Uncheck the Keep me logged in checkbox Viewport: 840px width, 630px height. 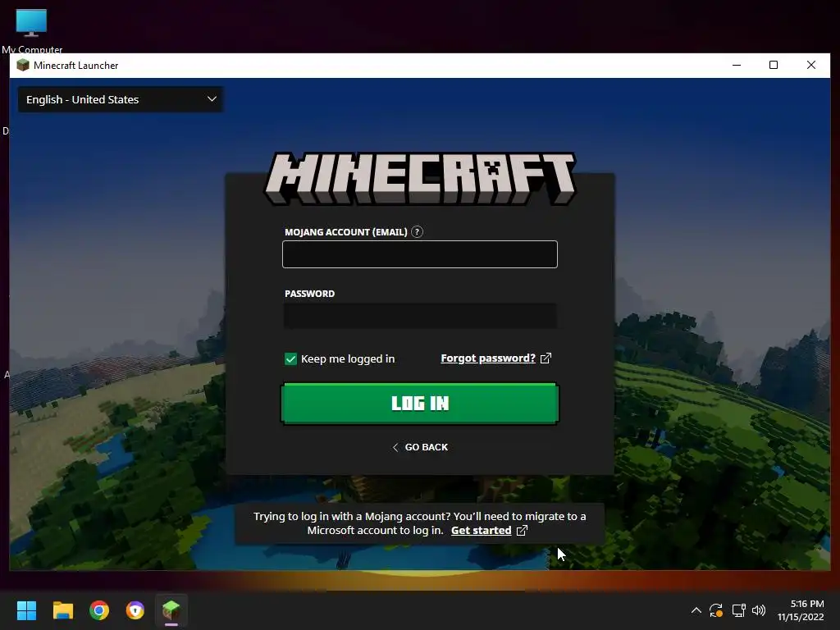click(x=290, y=359)
